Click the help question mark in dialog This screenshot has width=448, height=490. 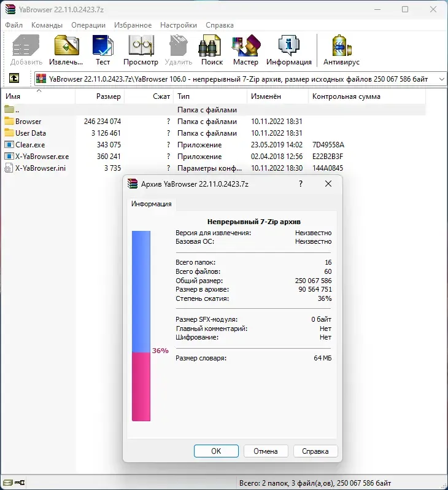click(x=301, y=184)
